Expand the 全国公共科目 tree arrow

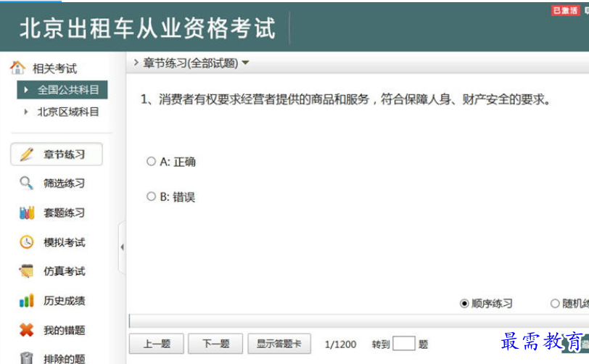[x=26, y=90]
